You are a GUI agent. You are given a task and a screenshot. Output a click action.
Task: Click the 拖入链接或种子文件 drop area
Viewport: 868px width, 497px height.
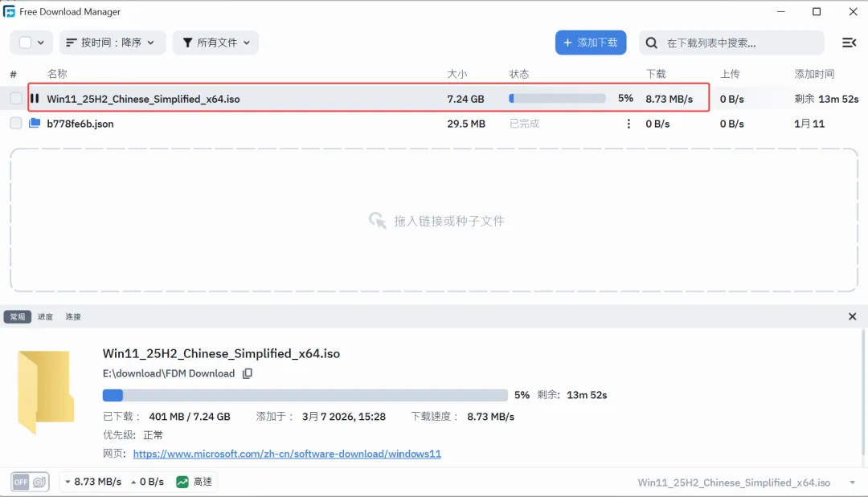click(x=434, y=220)
